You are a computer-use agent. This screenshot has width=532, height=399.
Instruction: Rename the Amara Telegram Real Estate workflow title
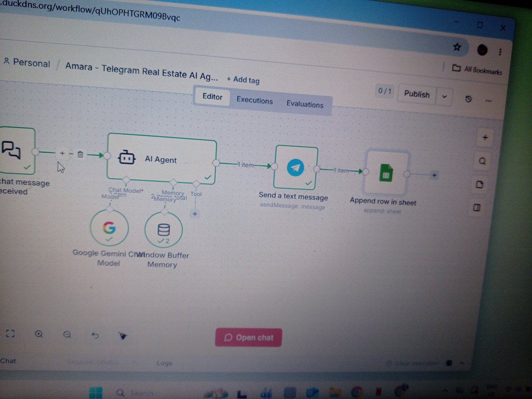142,71
